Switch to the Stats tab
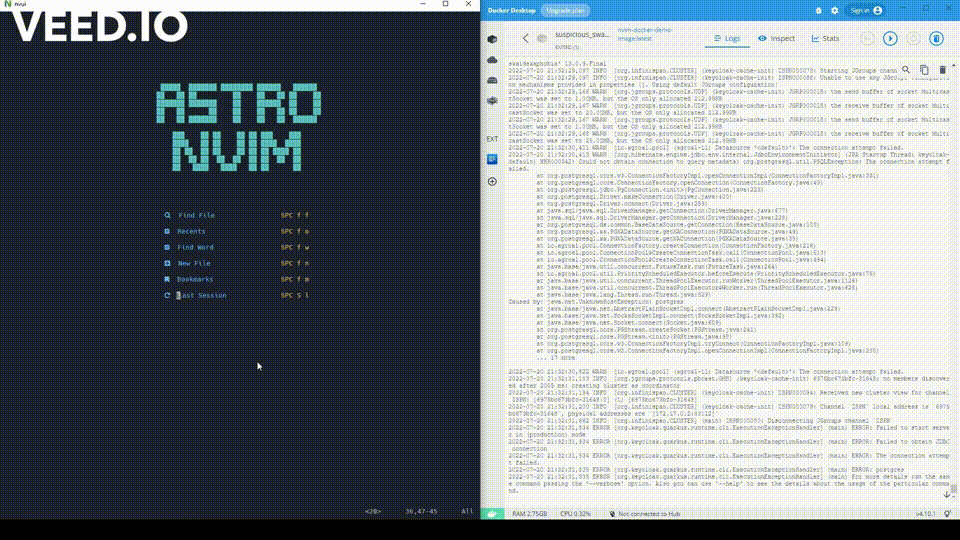 click(x=825, y=39)
